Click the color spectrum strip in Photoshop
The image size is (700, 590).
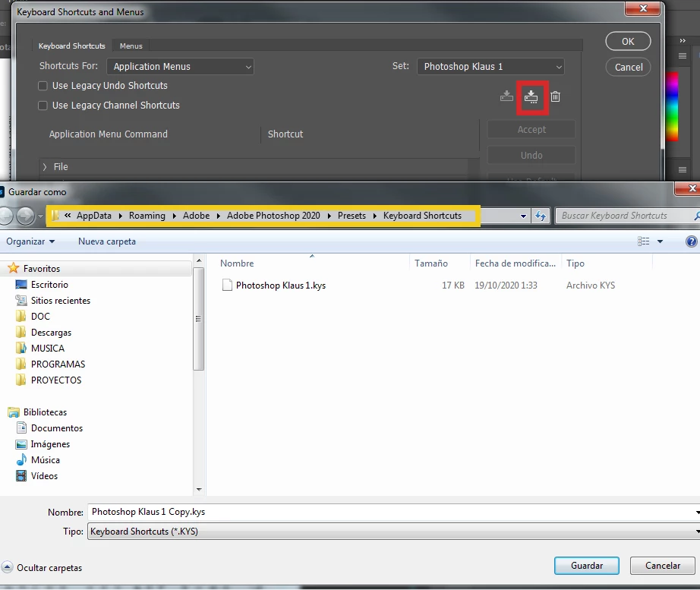tap(672, 107)
